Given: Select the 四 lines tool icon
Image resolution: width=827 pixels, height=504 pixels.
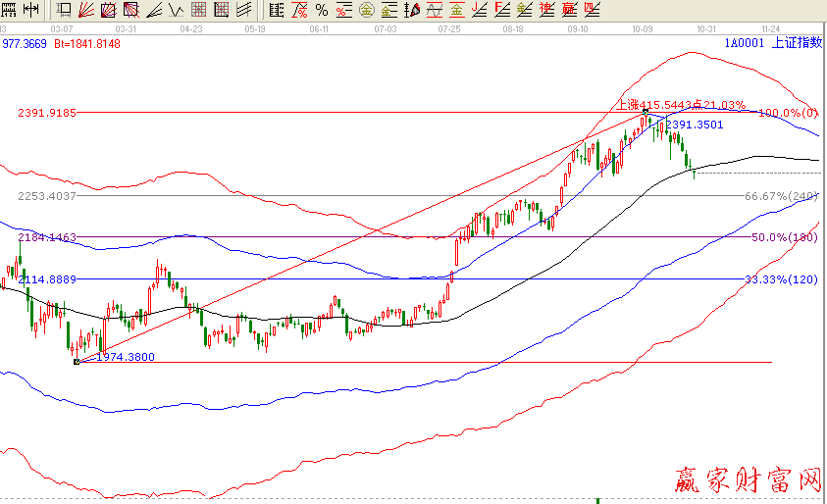Looking at the screenshot, I should coord(592,11).
